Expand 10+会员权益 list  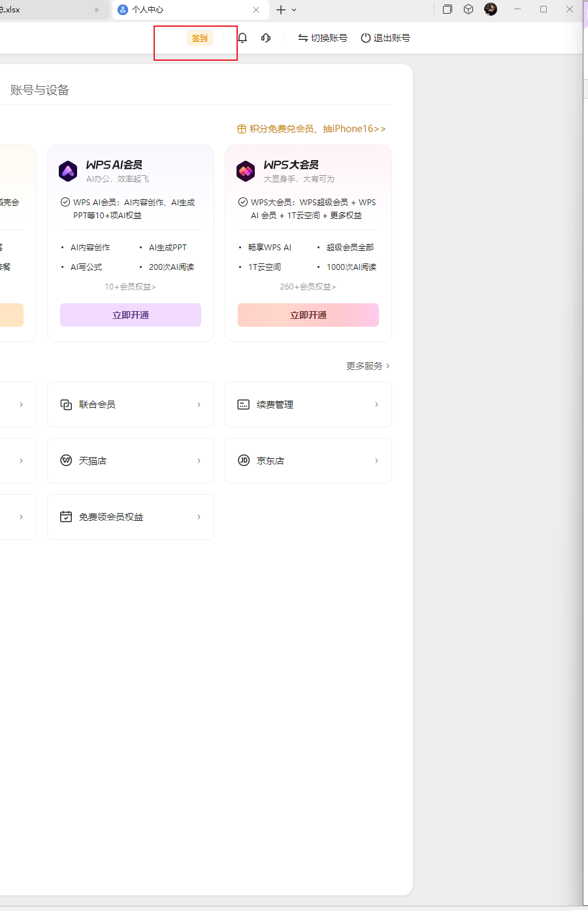131,286
